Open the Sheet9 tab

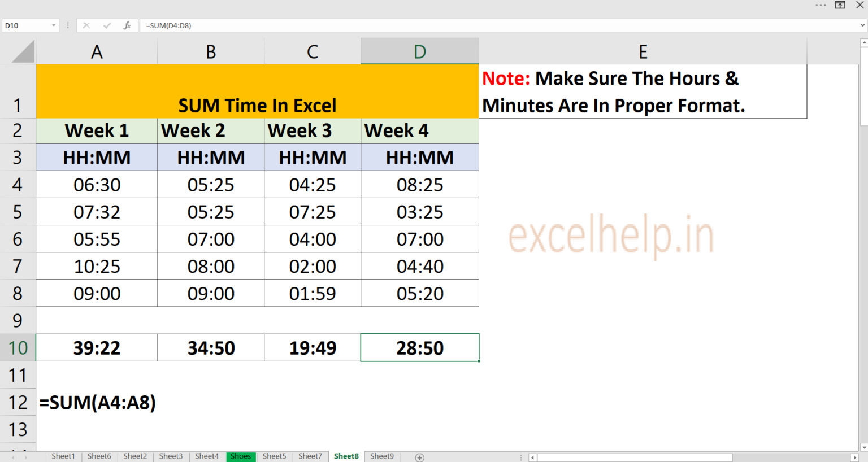coord(382,456)
